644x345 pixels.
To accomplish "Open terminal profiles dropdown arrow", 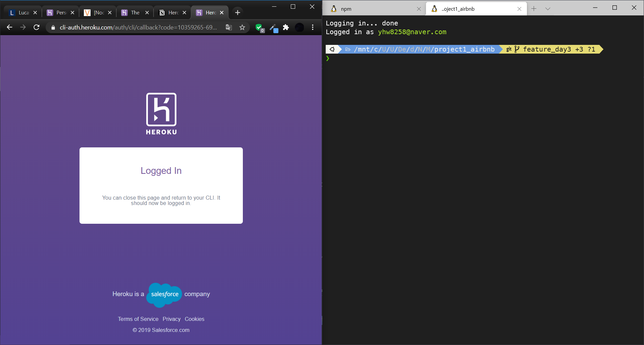I will pyautogui.click(x=548, y=9).
